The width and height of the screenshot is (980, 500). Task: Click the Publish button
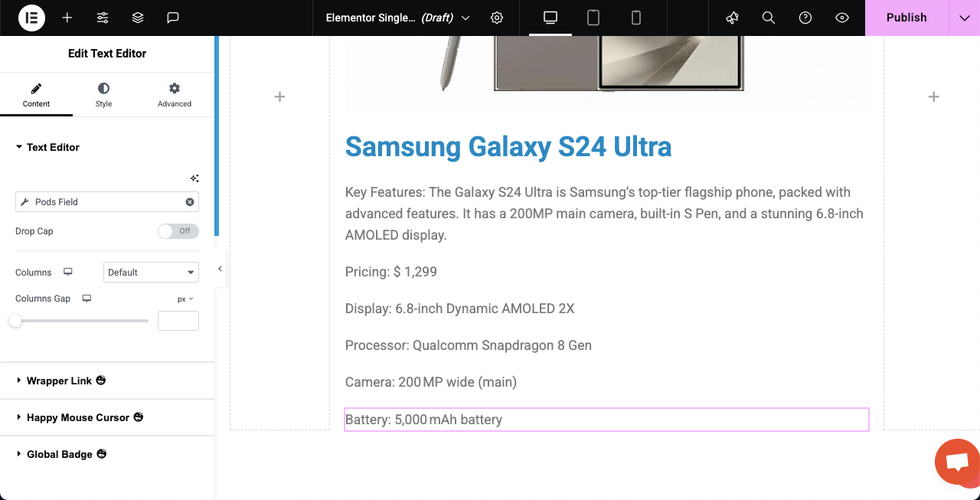(x=906, y=18)
